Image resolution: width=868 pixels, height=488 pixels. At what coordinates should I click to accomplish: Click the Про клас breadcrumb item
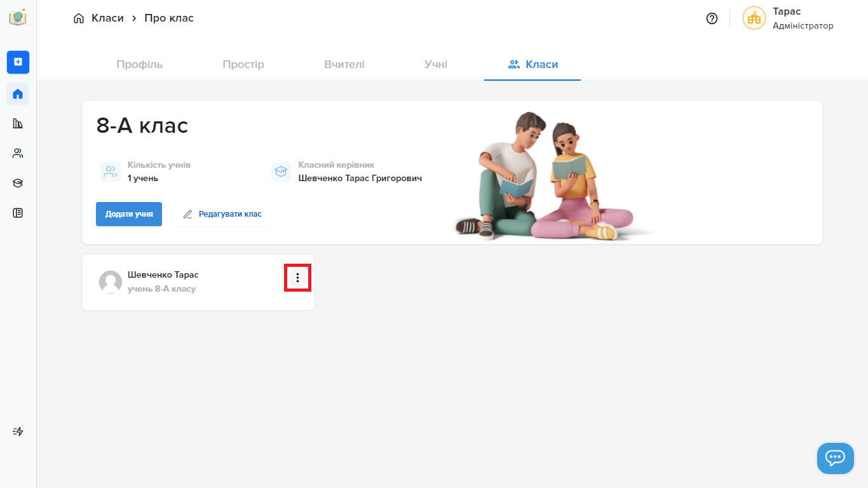point(169,18)
